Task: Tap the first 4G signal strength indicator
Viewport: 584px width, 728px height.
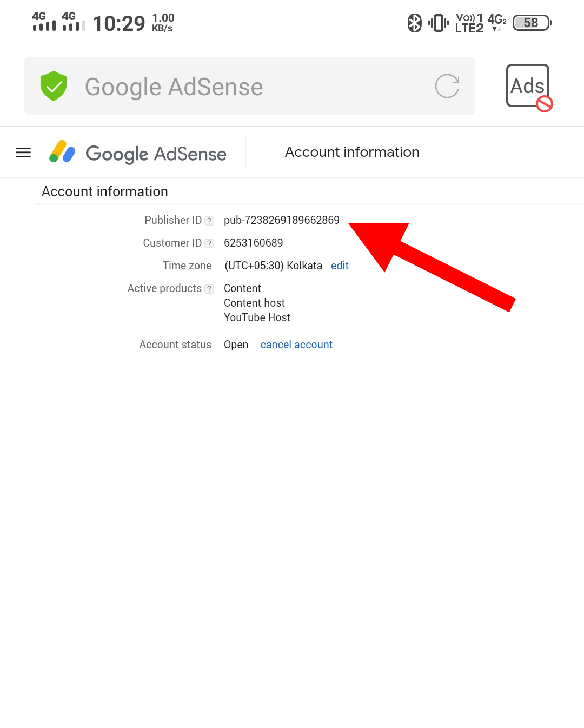Action: 44,21
